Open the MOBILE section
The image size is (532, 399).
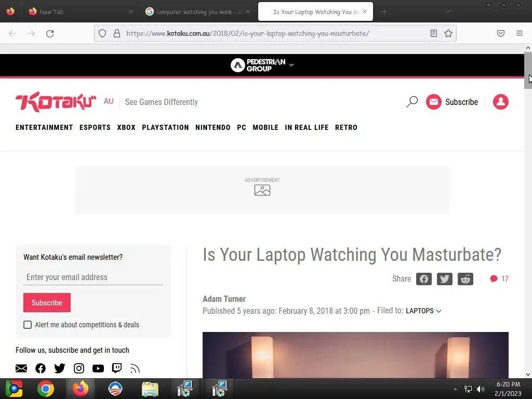click(265, 127)
